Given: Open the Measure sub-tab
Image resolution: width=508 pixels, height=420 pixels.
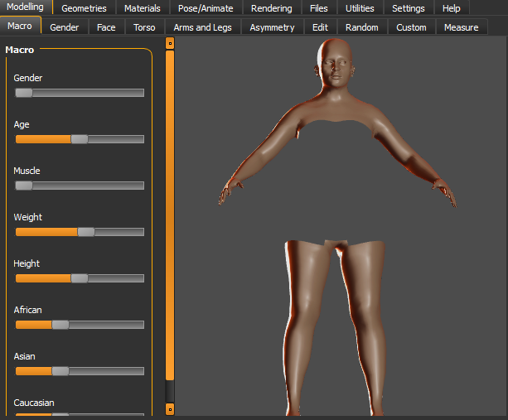Looking at the screenshot, I should click(461, 27).
